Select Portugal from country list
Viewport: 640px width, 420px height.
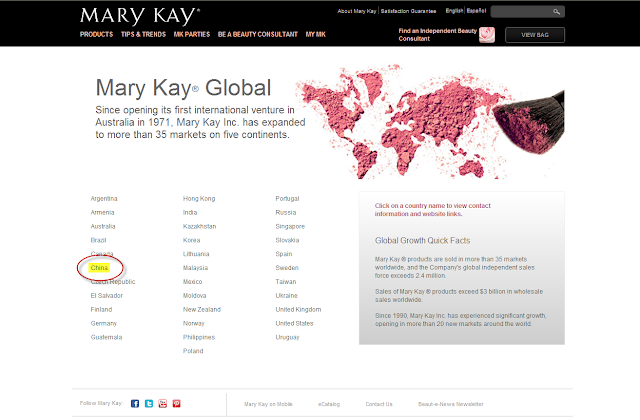point(287,199)
